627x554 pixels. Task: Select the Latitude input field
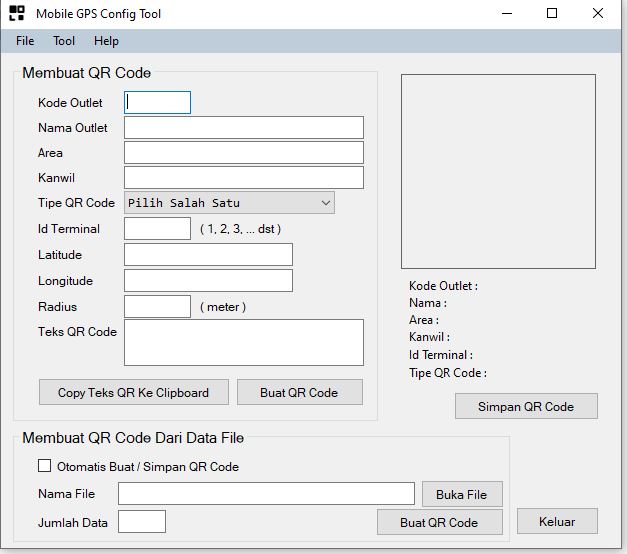pyautogui.click(x=208, y=255)
